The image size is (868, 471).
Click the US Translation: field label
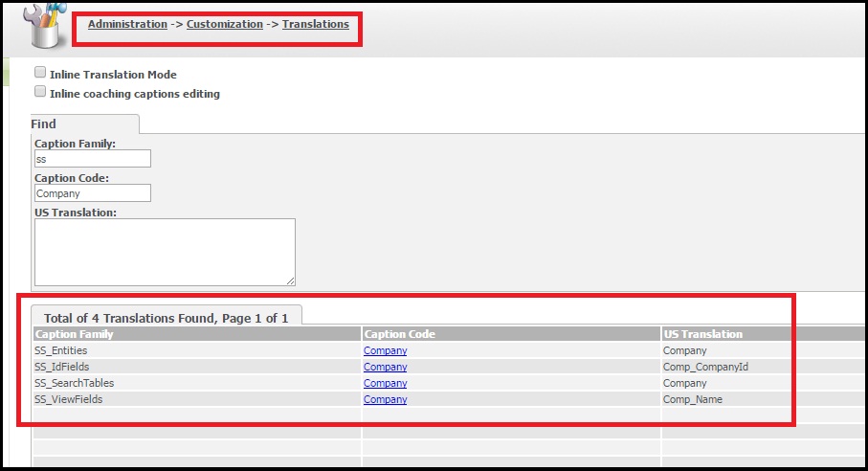[76, 212]
